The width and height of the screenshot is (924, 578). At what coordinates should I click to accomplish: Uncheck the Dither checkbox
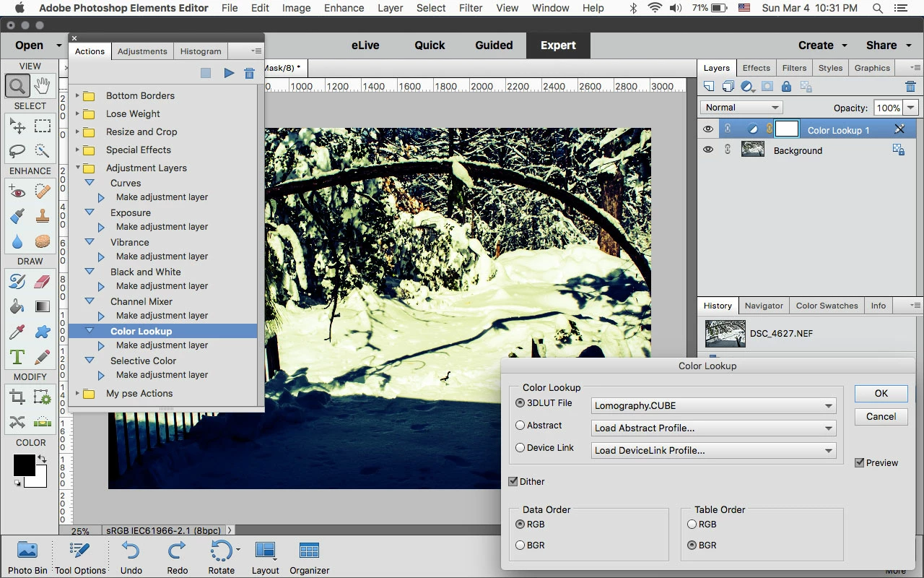[x=513, y=481]
